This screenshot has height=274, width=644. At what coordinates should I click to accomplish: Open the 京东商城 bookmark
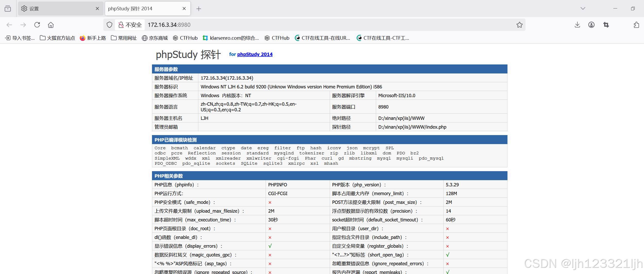(x=155, y=38)
